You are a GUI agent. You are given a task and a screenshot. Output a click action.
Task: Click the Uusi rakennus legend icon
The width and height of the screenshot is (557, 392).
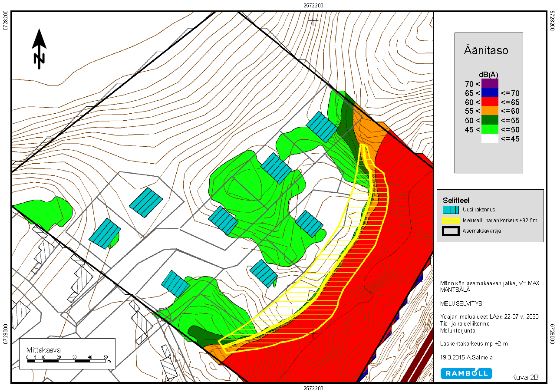pyautogui.click(x=450, y=209)
